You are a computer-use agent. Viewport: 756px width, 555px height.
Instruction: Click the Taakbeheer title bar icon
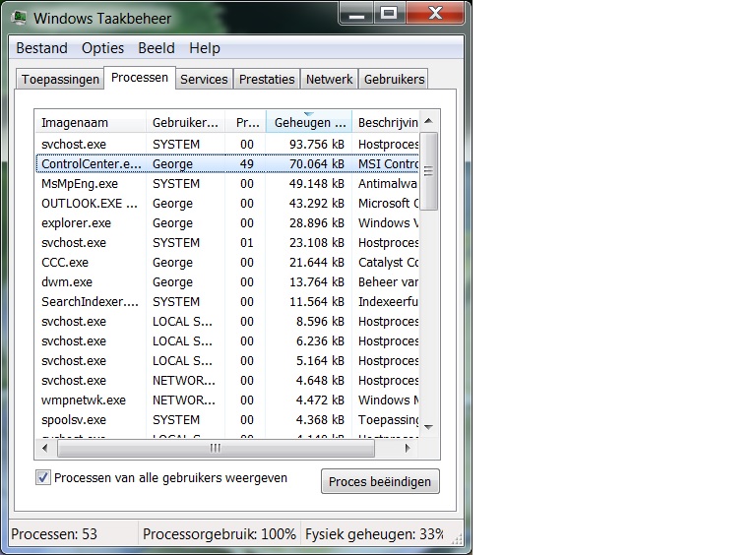[x=20, y=18]
